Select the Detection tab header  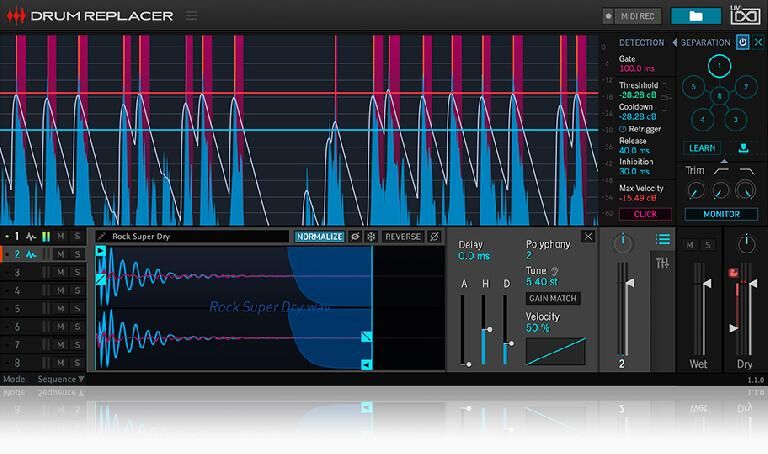tap(641, 43)
